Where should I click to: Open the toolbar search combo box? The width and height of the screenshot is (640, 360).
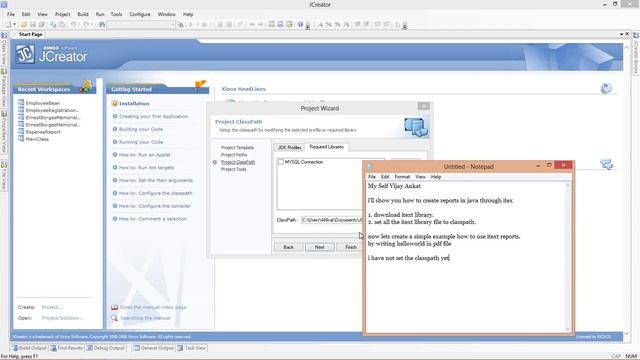coord(141,25)
